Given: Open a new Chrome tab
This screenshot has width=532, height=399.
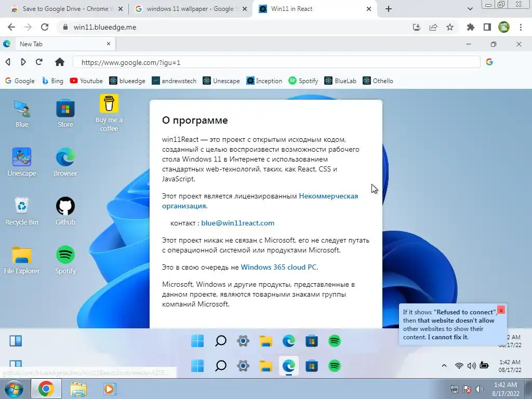Looking at the screenshot, I should (x=389, y=9).
